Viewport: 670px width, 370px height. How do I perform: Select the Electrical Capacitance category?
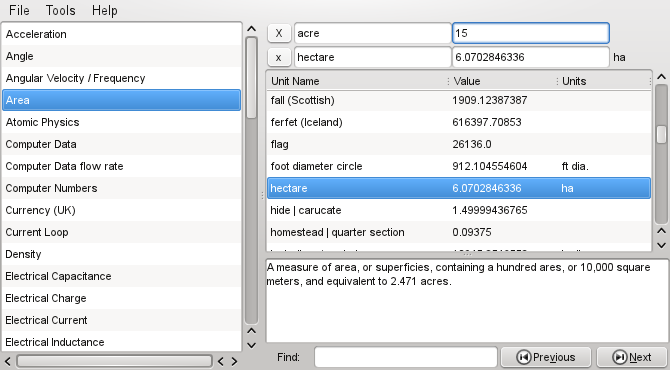[x=121, y=276]
